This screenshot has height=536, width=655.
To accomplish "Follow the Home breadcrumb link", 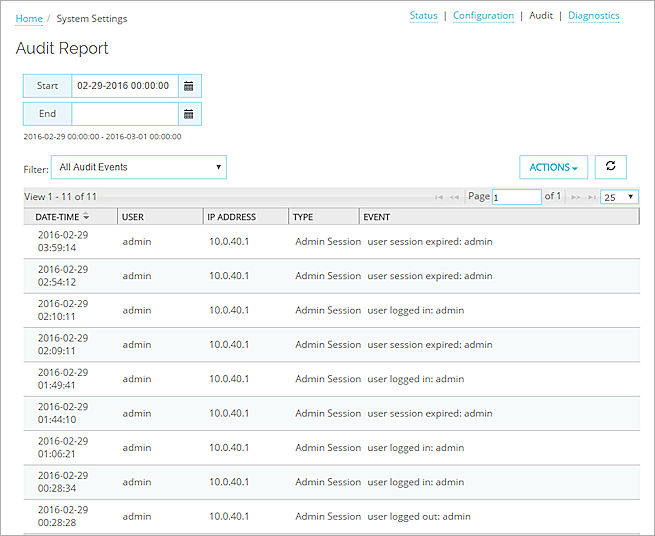I will click(29, 18).
